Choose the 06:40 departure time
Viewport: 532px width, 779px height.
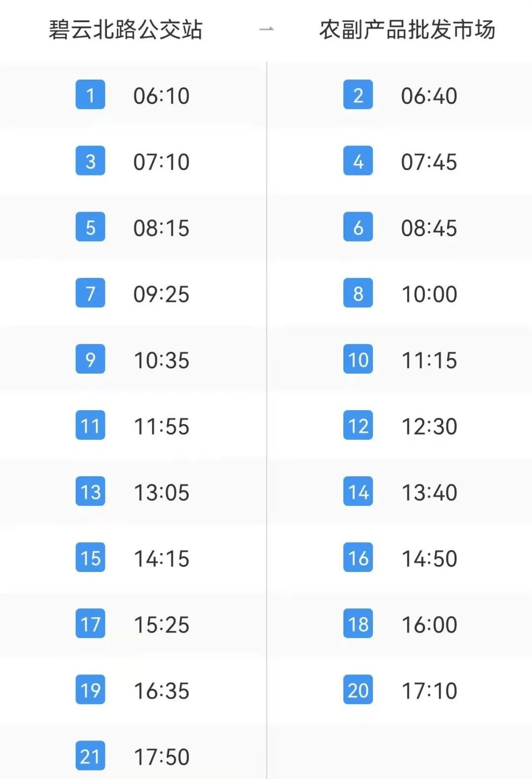click(429, 96)
